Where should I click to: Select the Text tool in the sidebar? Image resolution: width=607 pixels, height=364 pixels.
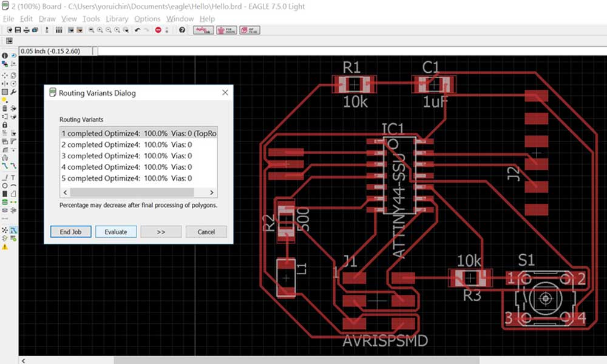[x=13, y=177]
